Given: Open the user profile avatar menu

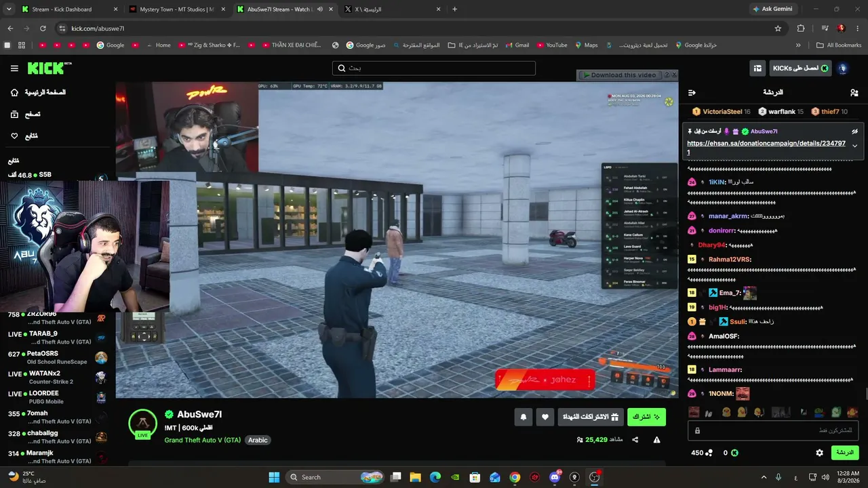Looking at the screenshot, I should [843, 68].
